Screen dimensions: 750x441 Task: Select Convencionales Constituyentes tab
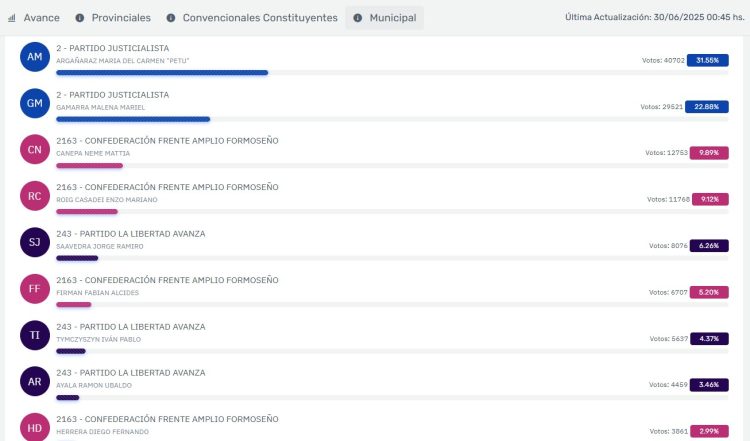coord(252,18)
